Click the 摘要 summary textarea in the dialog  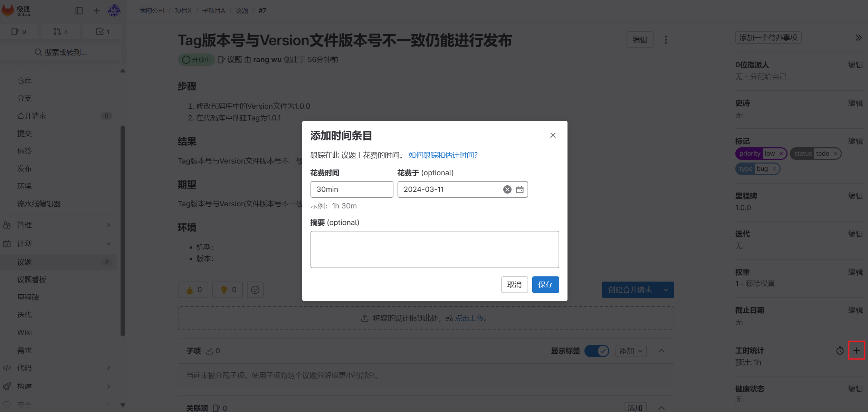tap(434, 249)
